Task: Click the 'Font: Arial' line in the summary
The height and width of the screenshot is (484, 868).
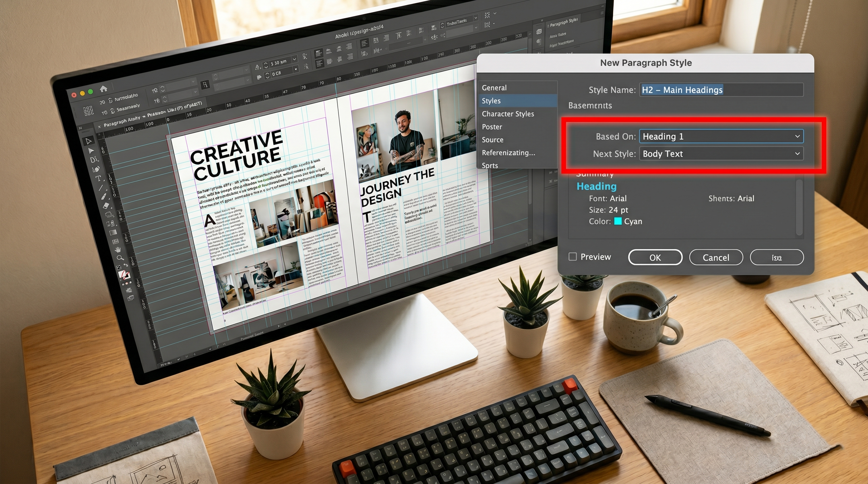Action: click(607, 199)
